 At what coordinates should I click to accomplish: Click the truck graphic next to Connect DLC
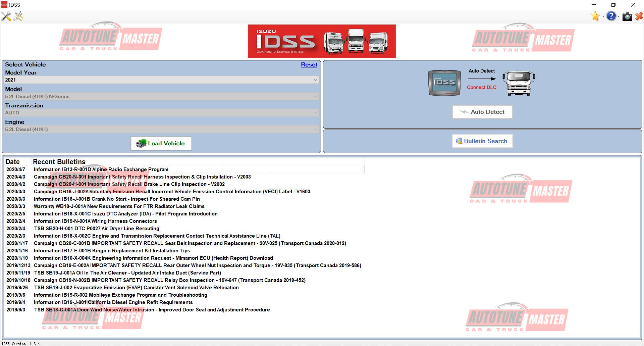point(519,83)
